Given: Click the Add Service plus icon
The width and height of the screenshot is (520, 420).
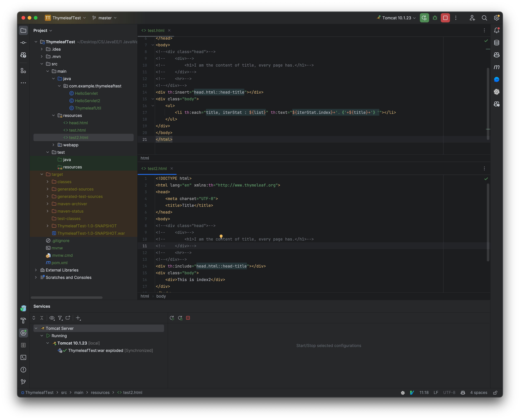Looking at the screenshot, I should [x=78, y=318].
